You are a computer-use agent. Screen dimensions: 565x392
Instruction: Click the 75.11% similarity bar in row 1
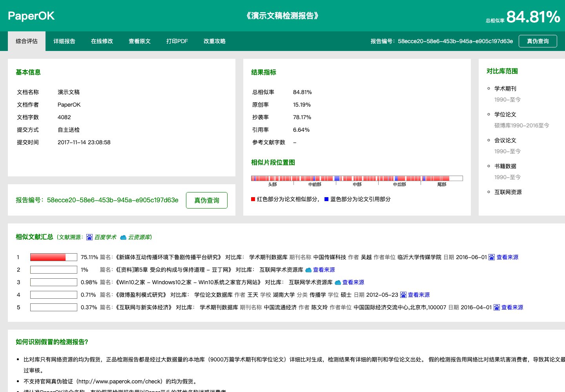coord(54,257)
